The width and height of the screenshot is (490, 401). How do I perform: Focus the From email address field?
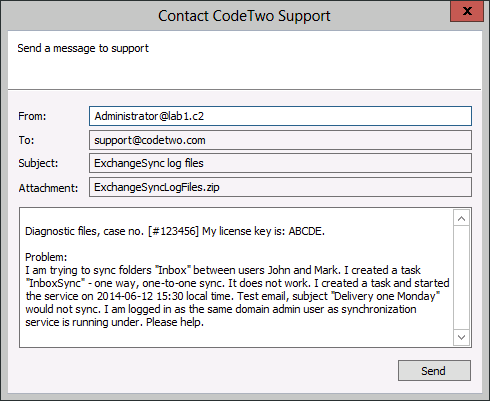pos(280,116)
